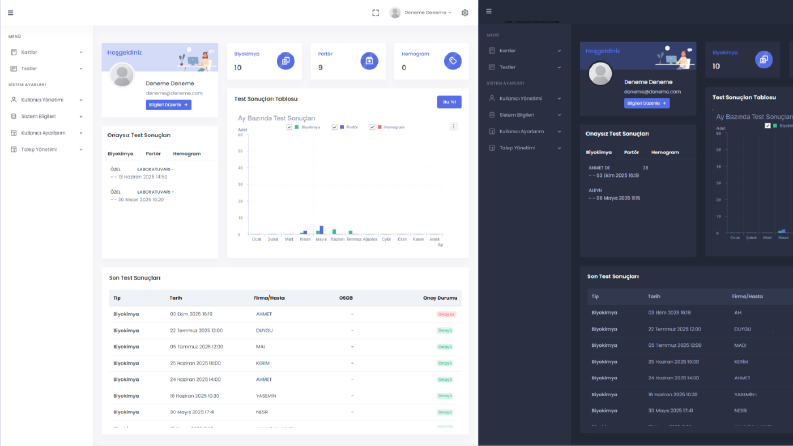
Task: Click Kartlar icon in dark sidebar
Action: coord(492,51)
